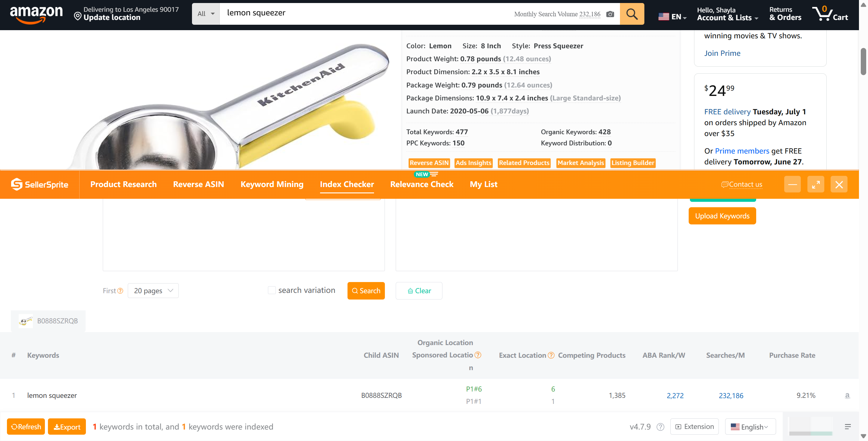Open Returns & Orders

tap(785, 14)
